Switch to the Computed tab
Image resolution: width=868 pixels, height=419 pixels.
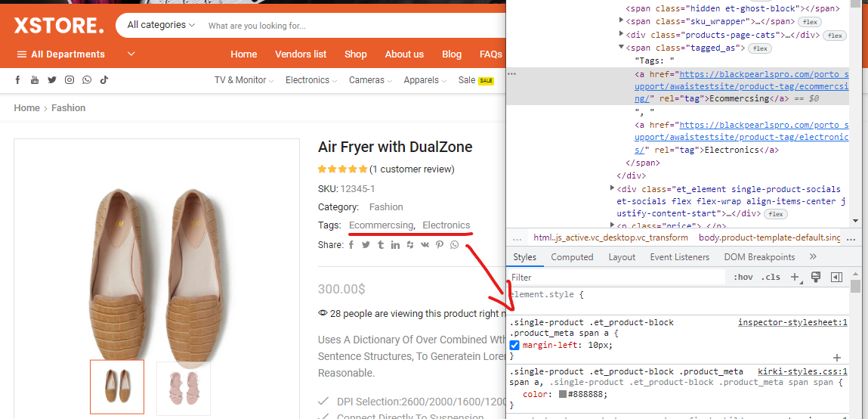pos(572,257)
